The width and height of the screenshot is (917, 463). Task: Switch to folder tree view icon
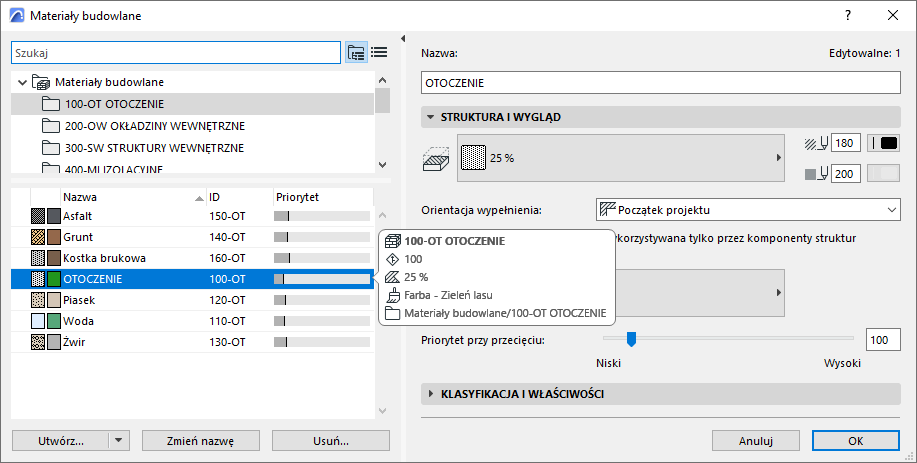tap(356, 52)
